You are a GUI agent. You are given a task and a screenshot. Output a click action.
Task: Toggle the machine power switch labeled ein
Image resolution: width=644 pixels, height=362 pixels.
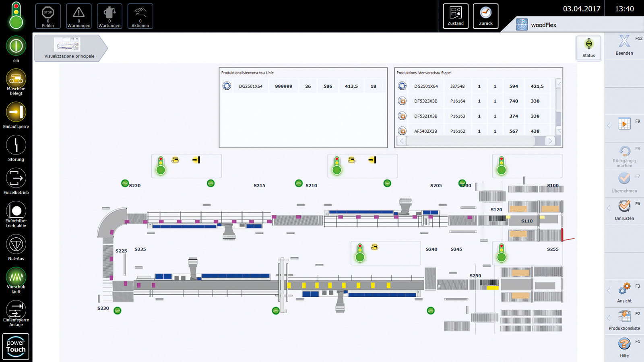point(16,46)
